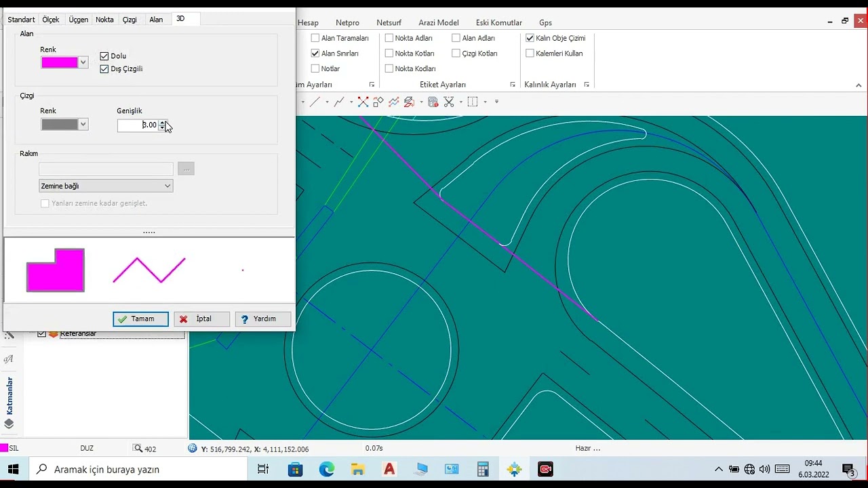The height and width of the screenshot is (488, 868).
Task: Check the Kalemleri Kullan option
Action: pos(530,53)
